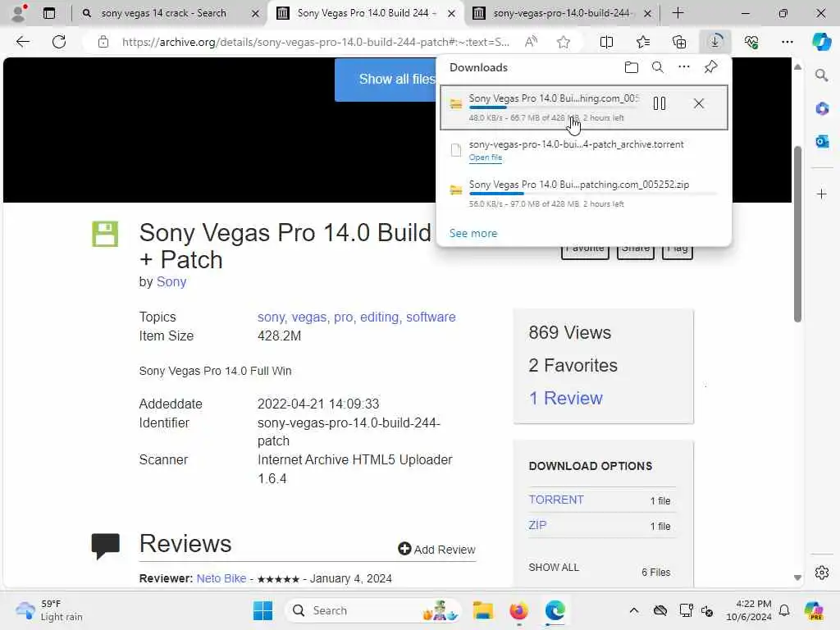This screenshot has height=630, width=840.
Task: Open Edge Settings and more menu
Action: pos(787,42)
